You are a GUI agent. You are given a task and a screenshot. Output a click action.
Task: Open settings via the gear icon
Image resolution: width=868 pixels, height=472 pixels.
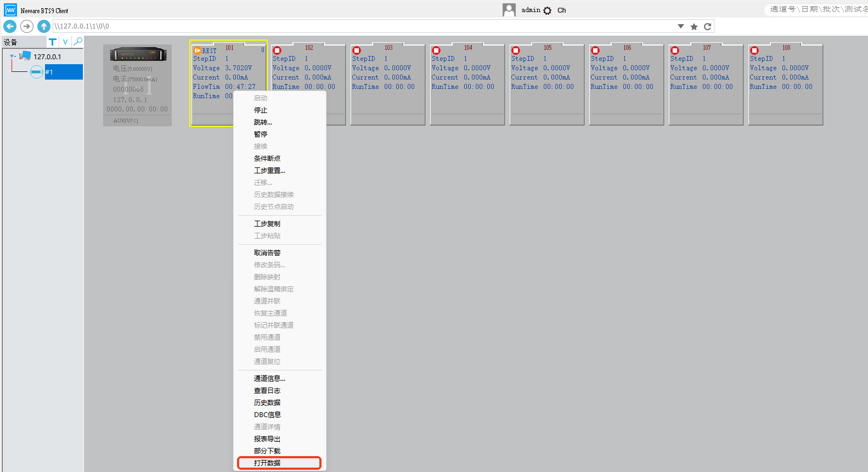tap(547, 10)
